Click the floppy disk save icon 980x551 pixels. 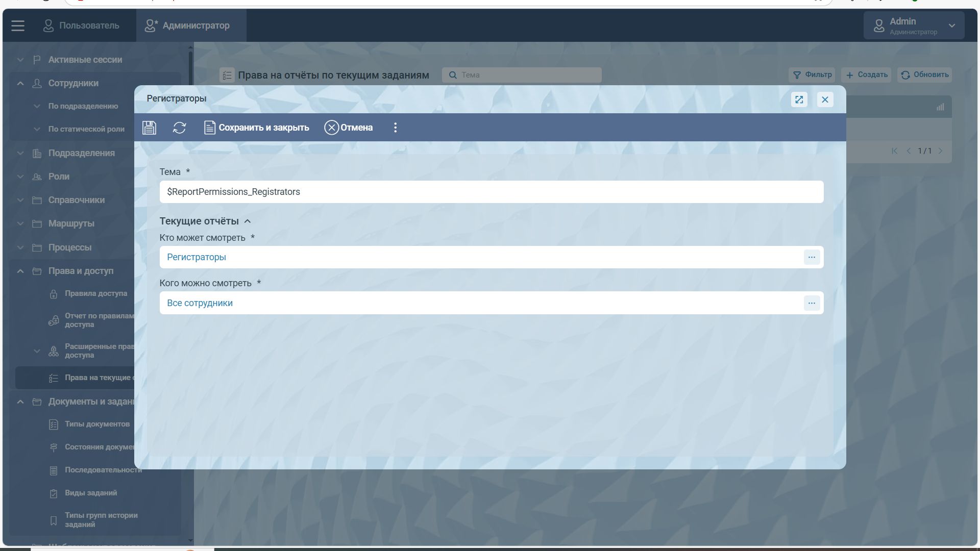pyautogui.click(x=149, y=128)
